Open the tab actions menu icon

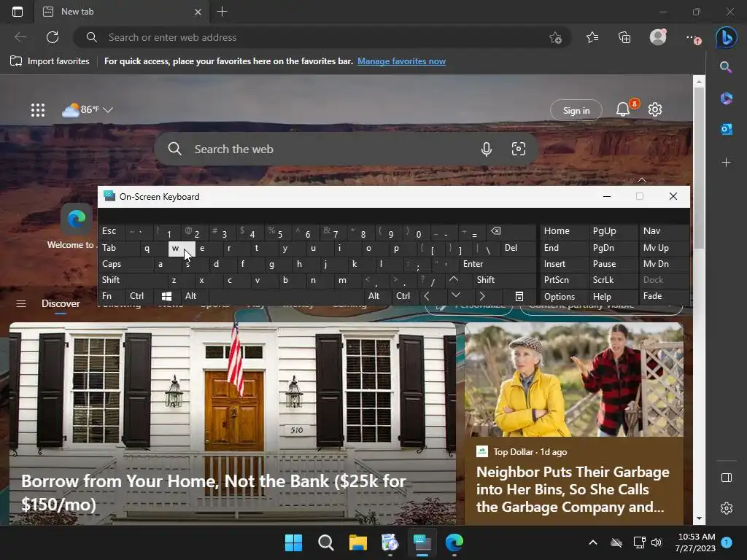pyautogui.click(x=18, y=12)
